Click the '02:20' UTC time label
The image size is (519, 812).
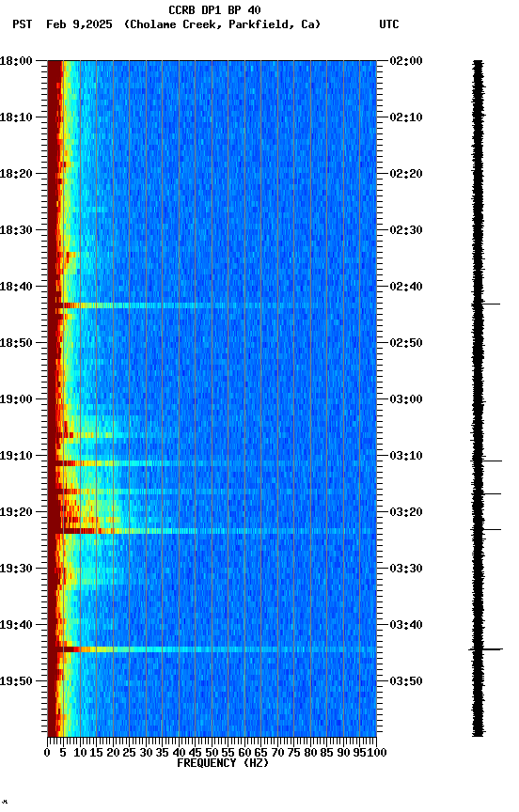(406, 174)
